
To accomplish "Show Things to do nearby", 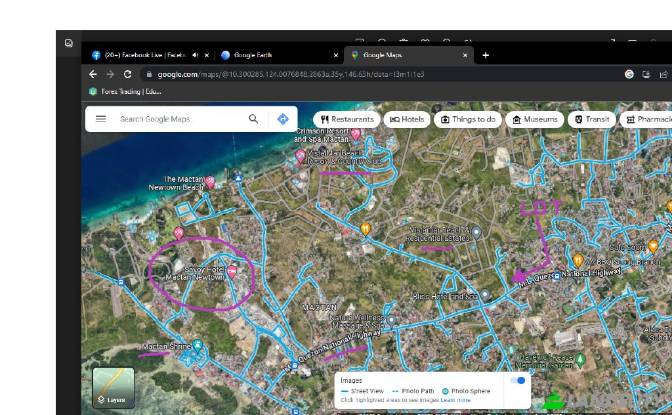I will (x=468, y=119).
